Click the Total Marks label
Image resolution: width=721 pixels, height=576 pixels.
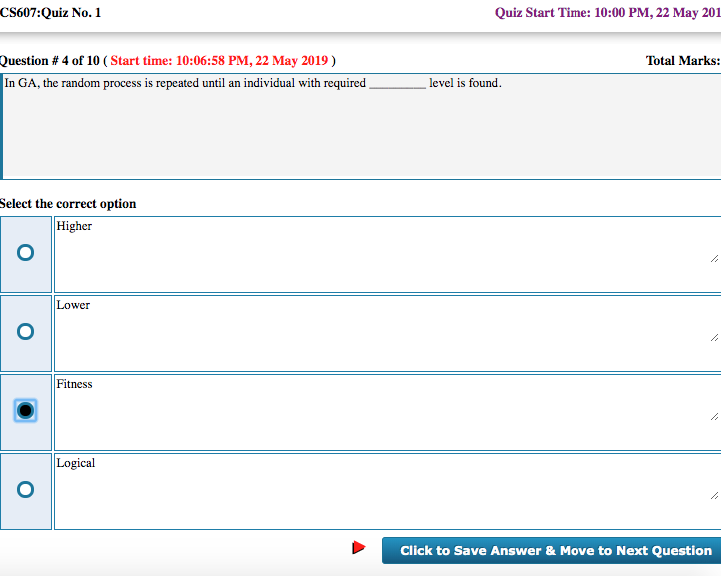tap(682, 61)
